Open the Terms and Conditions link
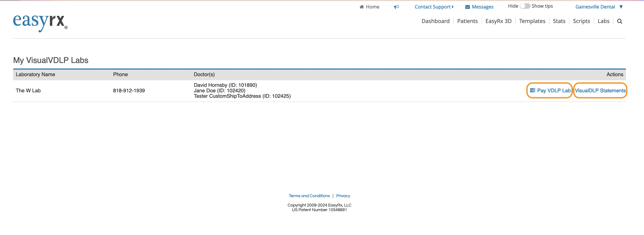Screen dimensions: 644x235 309,196
